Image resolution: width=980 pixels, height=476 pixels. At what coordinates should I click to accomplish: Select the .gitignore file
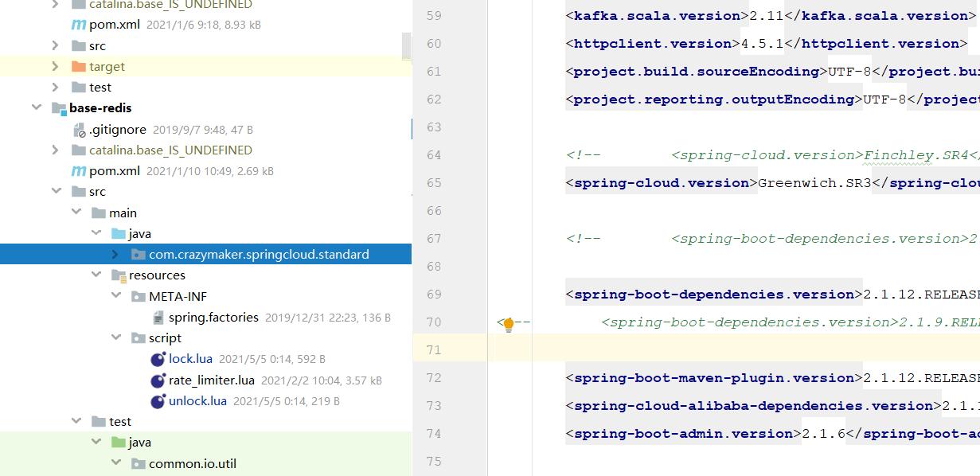tap(118, 129)
